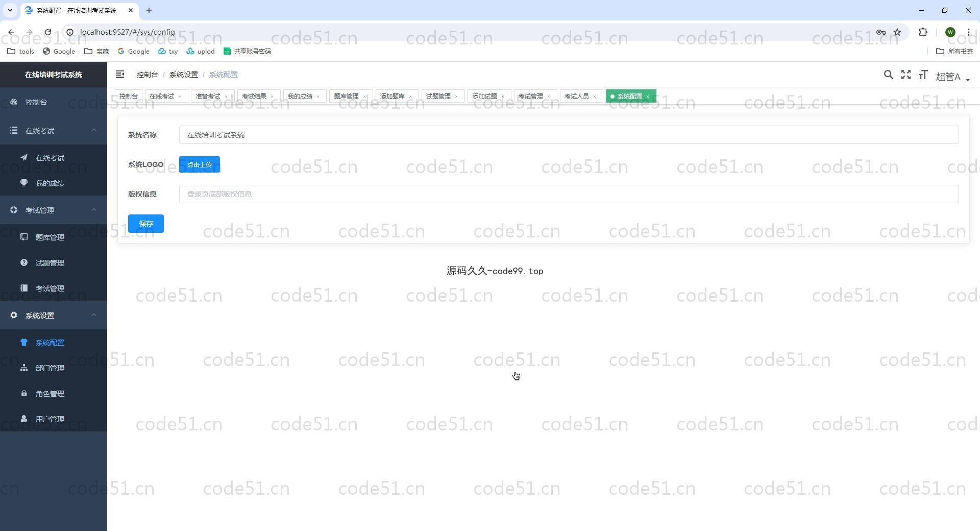Open the header search icon
The height and width of the screenshot is (531, 980).
[888, 75]
